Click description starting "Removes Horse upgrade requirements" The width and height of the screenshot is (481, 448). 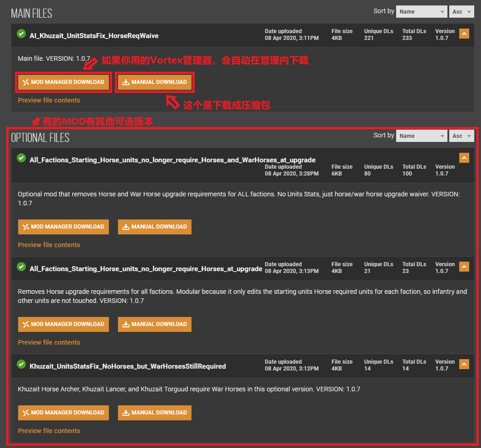click(x=242, y=296)
